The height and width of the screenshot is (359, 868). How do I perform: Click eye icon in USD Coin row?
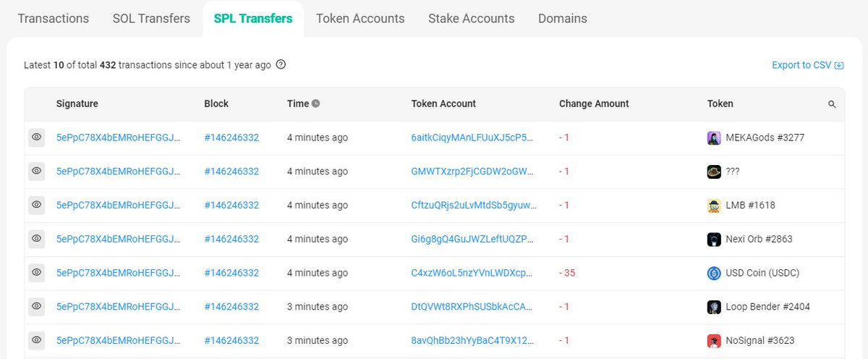36,273
